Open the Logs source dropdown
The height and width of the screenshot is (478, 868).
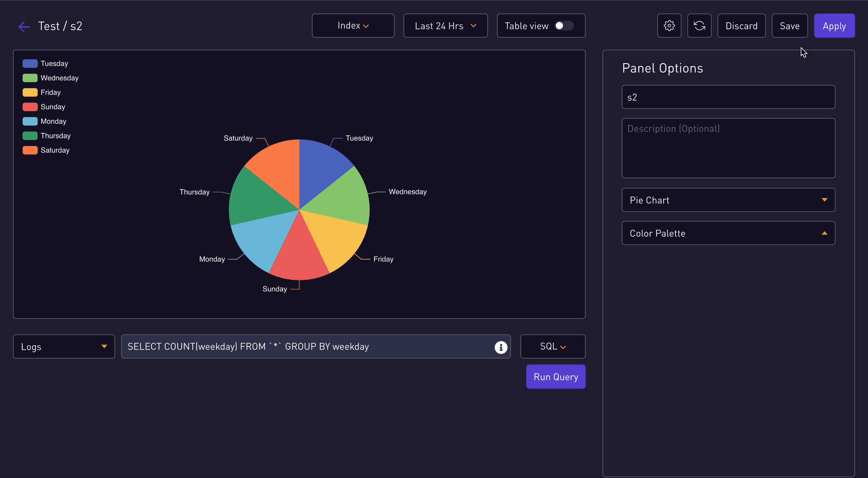[63, 346]
